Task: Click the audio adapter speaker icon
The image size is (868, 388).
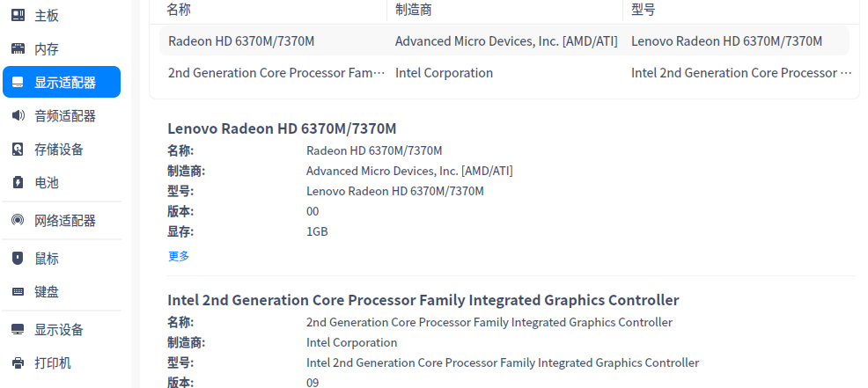Action: coord(18,115)
